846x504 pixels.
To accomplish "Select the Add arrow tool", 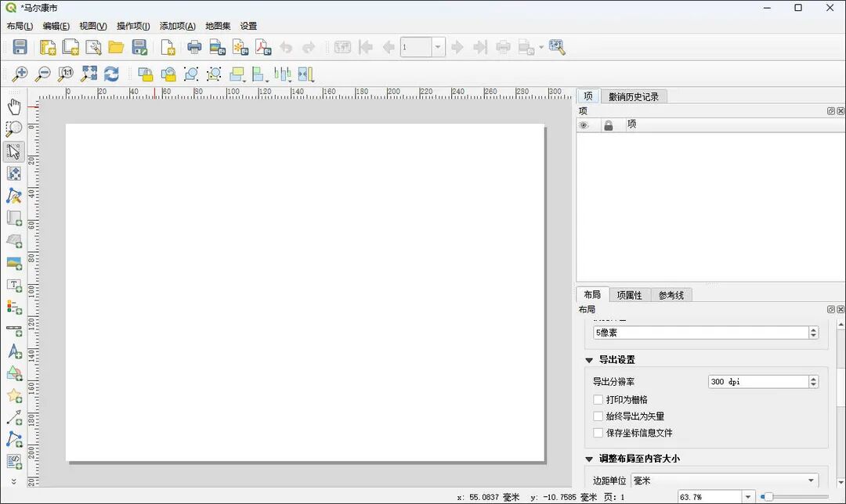I will [14, 418].
